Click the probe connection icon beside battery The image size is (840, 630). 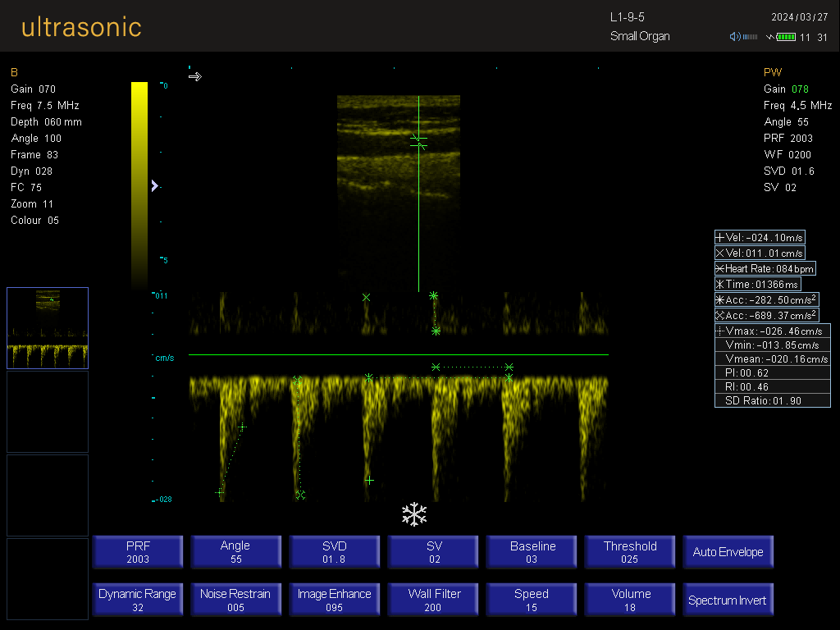769,37
